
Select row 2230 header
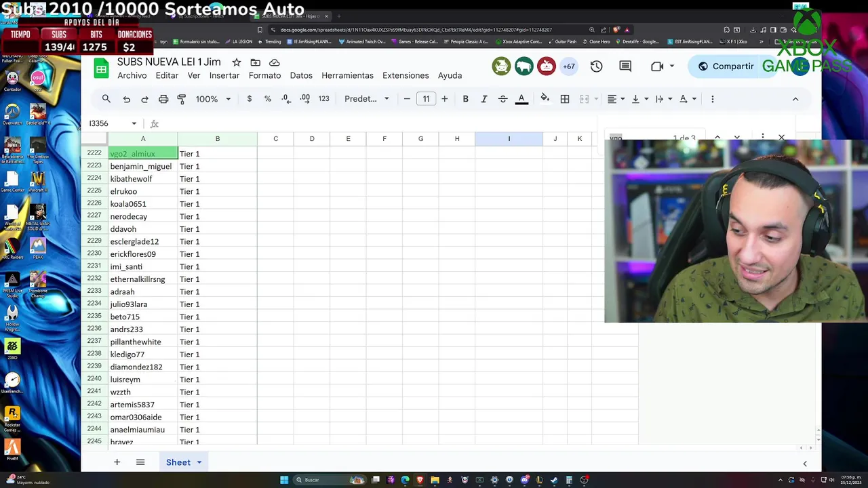pos(94,253)
